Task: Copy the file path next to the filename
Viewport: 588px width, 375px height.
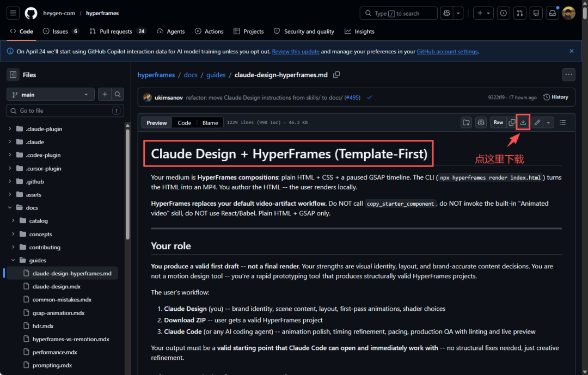Action: pyautogui.click(x=336, y=75)
